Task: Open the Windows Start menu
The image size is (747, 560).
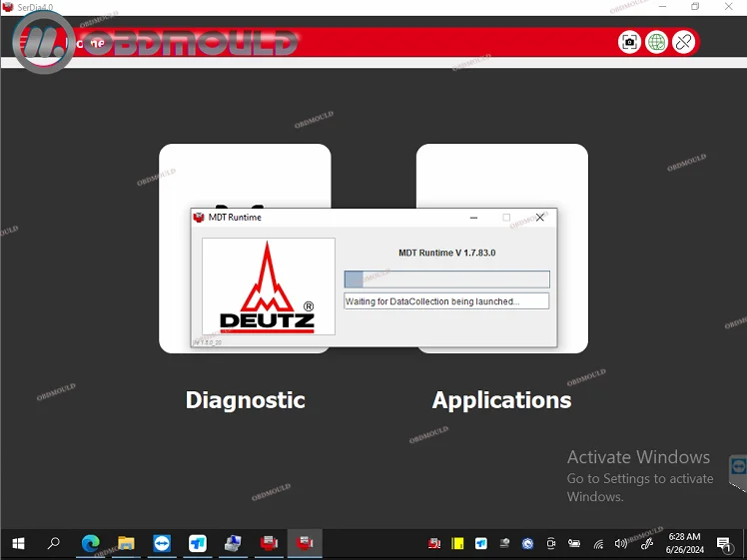Action: click(x=18, y=543)
